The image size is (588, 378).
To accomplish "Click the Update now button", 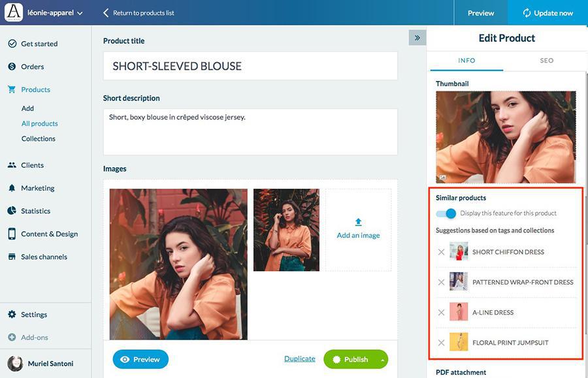I will [548, 13].
